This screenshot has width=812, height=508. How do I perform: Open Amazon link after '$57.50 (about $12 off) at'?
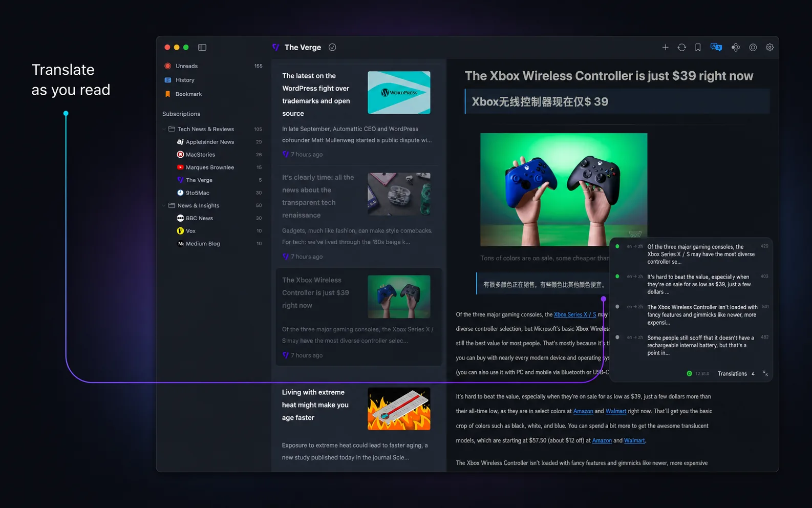coord(602,440)
